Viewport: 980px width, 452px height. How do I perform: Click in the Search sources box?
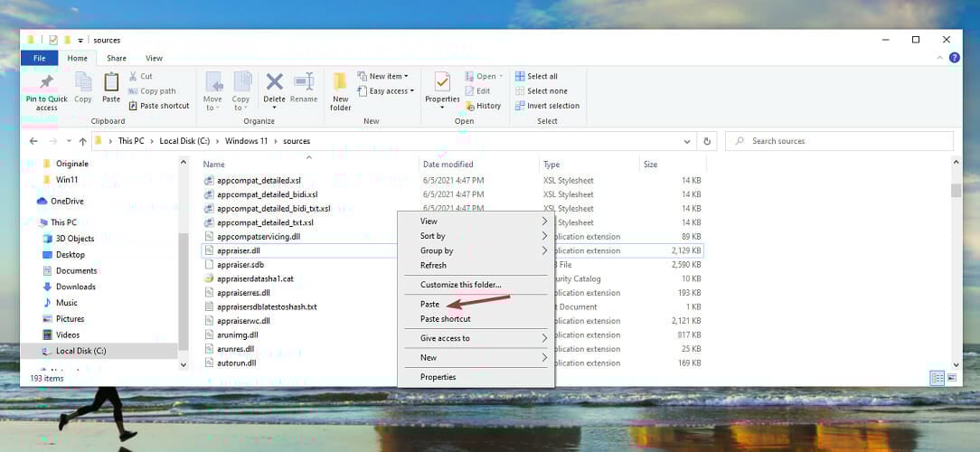[839, 141]
